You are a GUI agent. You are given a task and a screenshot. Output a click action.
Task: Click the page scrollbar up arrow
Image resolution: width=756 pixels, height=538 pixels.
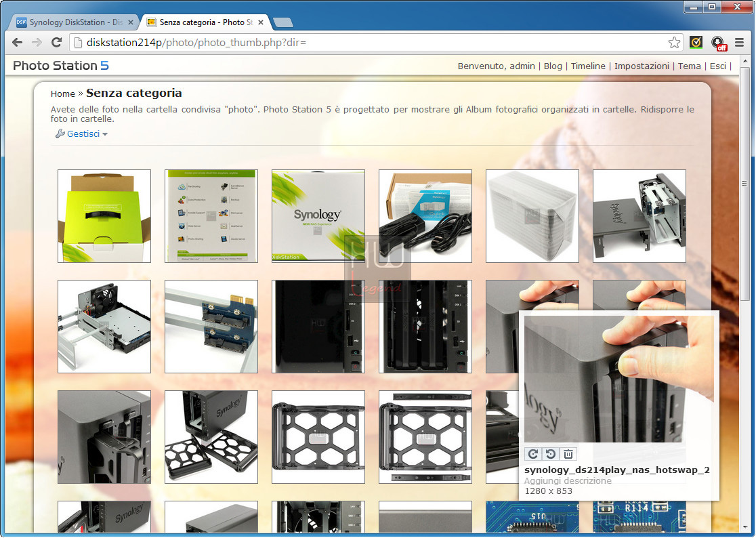pyautogui.click(x=745, y=61)
